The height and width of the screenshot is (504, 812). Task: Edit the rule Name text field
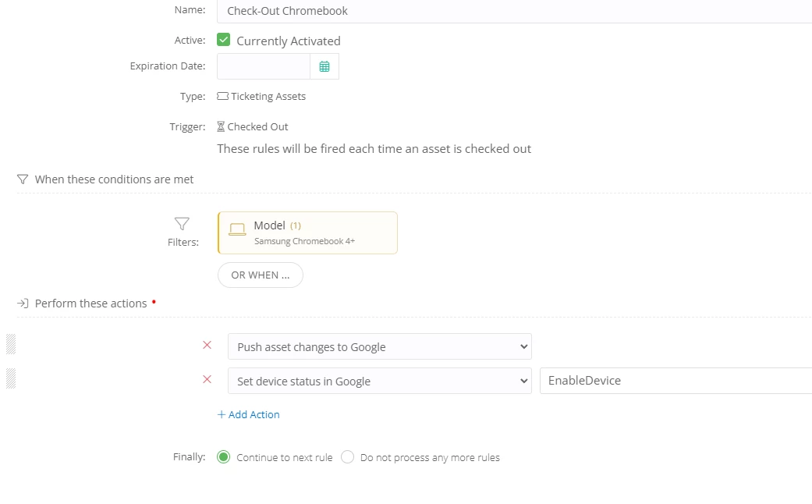[x=515, y=11]
